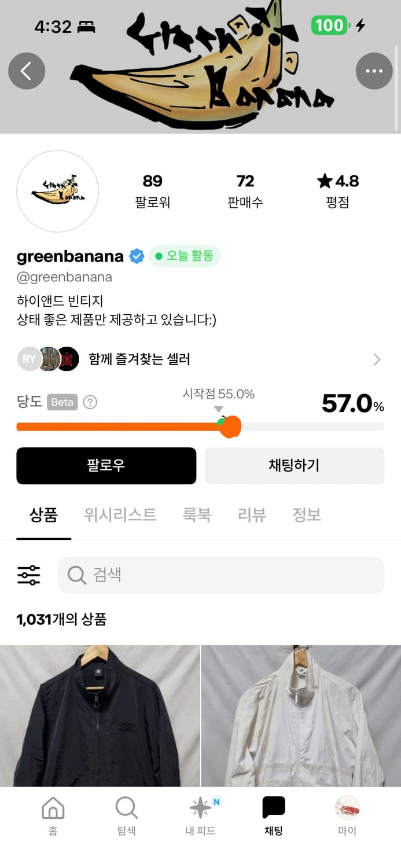This screenshot has height=868, width=401.
Task: Tap the 당도 help question mark icon
Action: pos(90,402)
